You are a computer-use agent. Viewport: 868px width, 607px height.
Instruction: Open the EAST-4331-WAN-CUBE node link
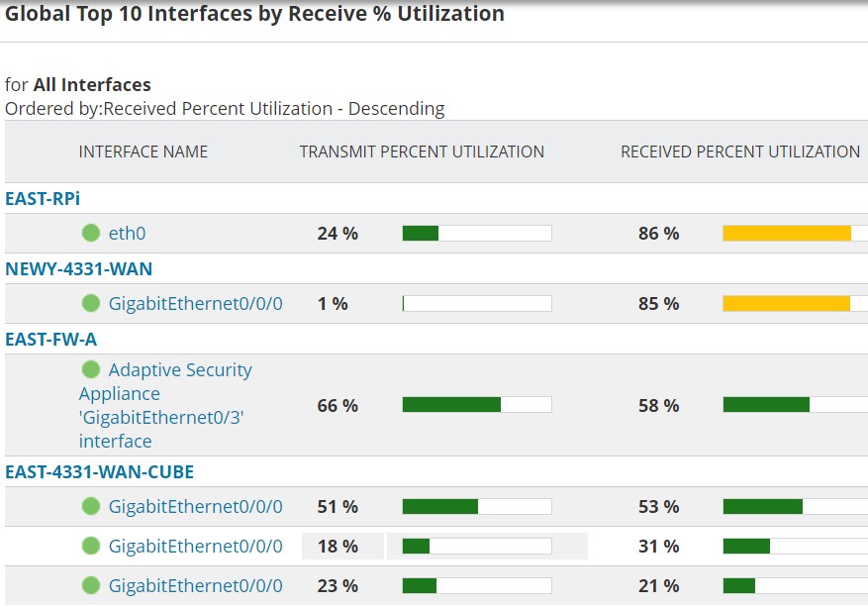(99, 471)
